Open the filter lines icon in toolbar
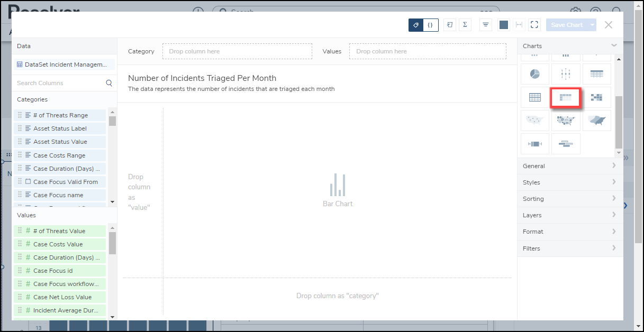This screenshot has width=644, height=332. [486, 25]
